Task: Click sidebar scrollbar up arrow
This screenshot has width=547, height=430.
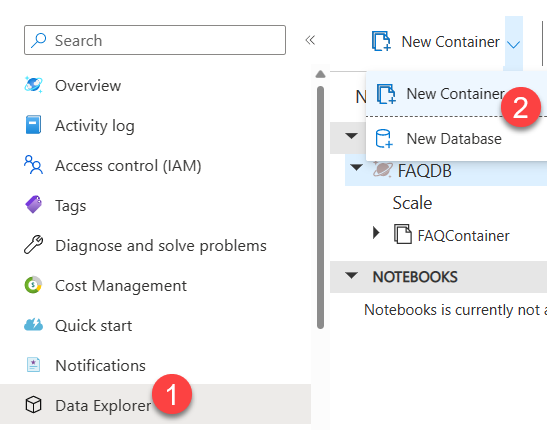Action: [x=320, y=74]
